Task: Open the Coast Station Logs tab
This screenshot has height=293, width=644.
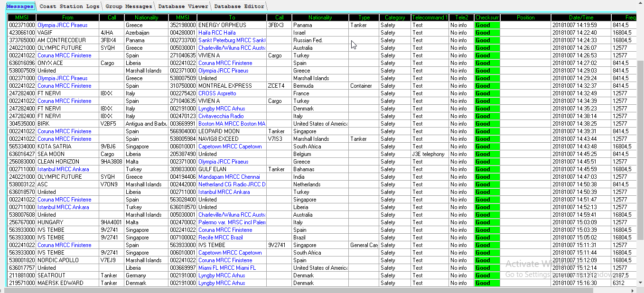Action: point(70,6)
